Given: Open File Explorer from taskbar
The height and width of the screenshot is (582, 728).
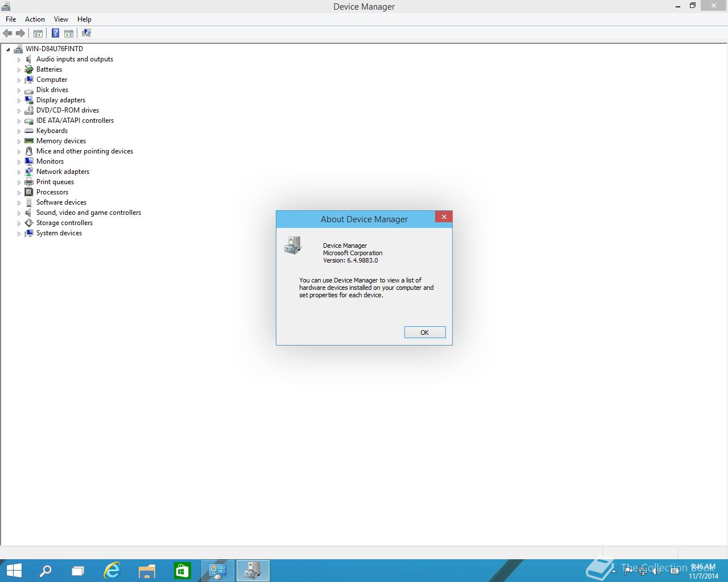Looking at the screenshot, I should pos(147,571).
